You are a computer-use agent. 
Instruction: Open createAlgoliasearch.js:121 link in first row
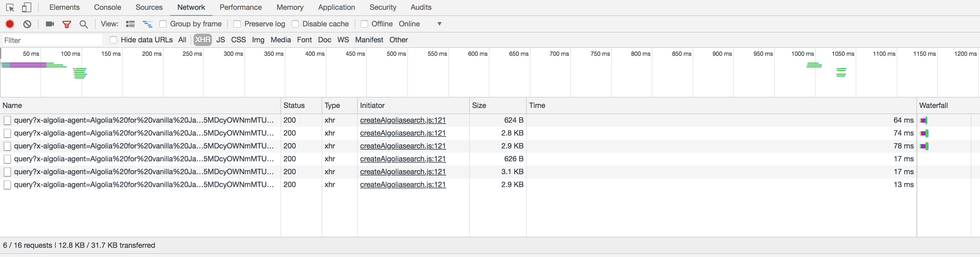(x=402, y=120)
